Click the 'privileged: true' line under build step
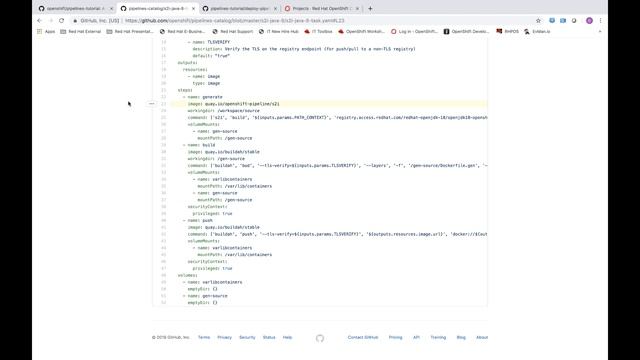Viewport: 640px width, 360px height. 212,213
